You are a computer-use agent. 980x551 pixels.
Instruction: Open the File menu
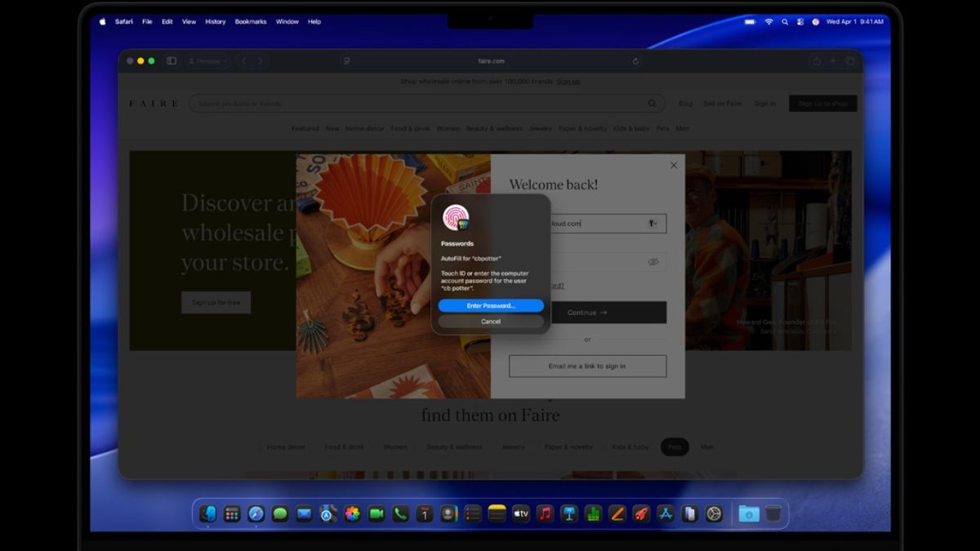147,22
